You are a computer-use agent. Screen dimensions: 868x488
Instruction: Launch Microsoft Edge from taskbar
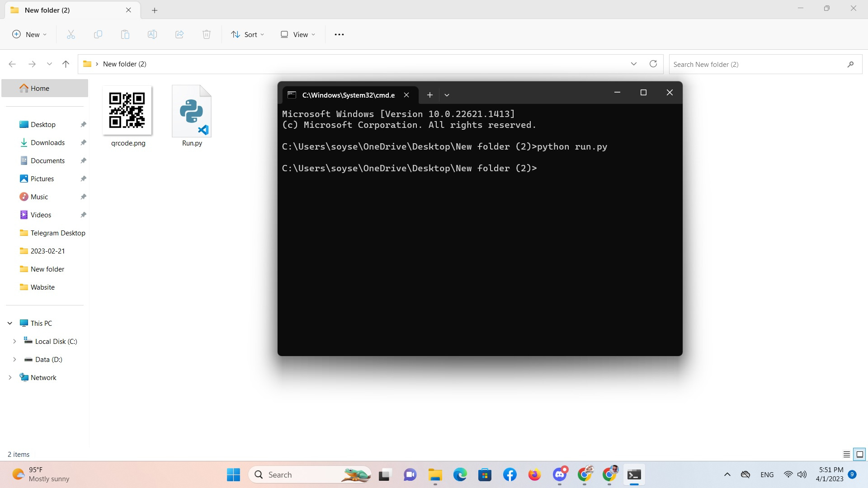pos(460,474)
